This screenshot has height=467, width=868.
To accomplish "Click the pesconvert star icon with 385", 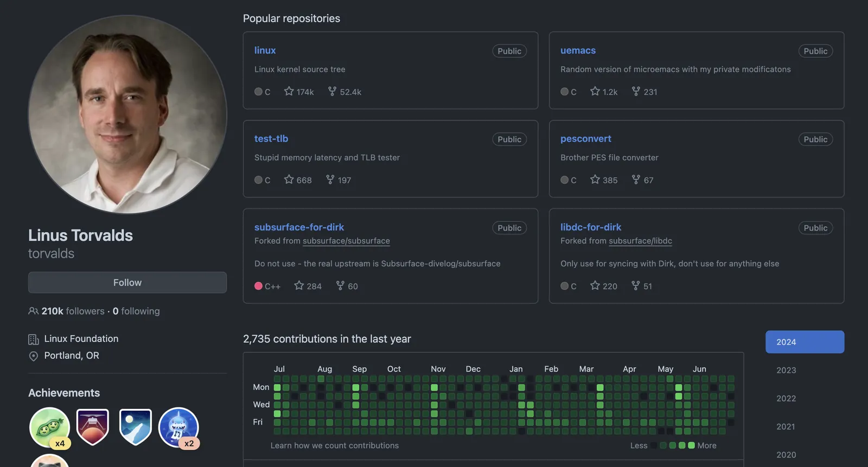I will click(595, 180).
